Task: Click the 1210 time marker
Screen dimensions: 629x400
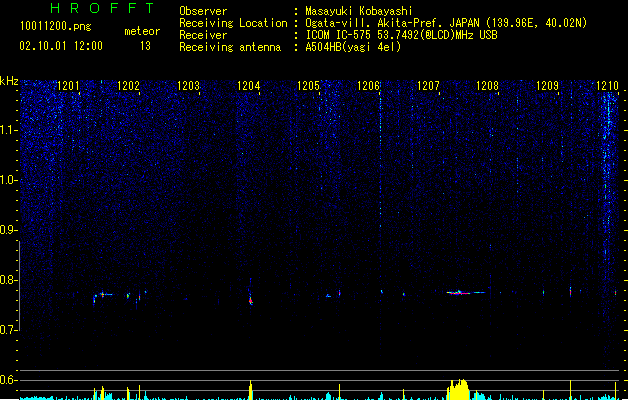Action: (x=607, y=86)
